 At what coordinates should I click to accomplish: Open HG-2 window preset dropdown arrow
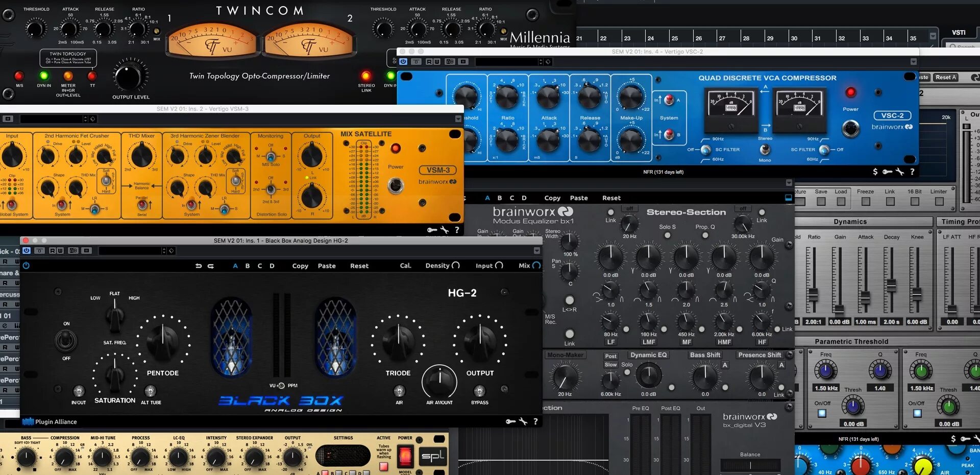164,250
